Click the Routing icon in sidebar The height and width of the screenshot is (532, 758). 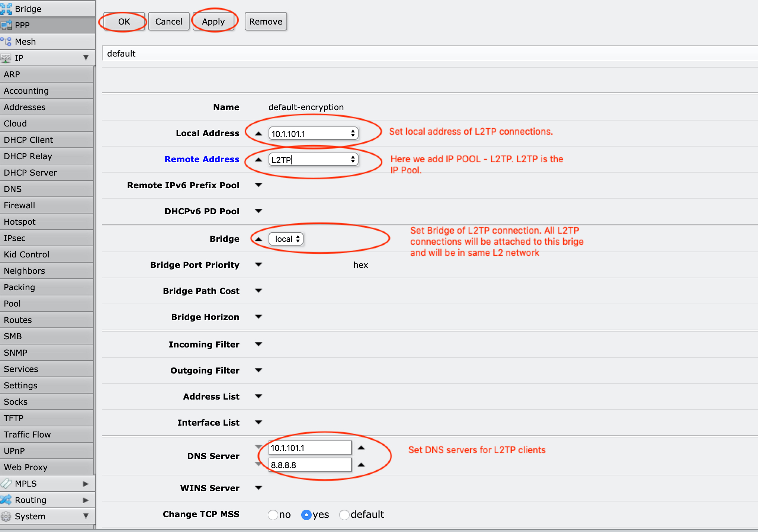tap(6, 500)
